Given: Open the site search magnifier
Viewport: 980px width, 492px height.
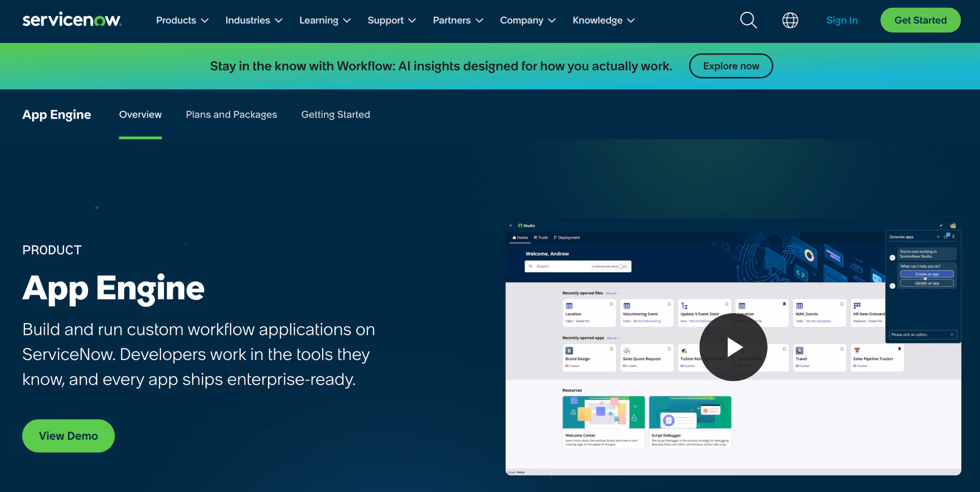Looking at the screenshot, I should tap(748, 20).
